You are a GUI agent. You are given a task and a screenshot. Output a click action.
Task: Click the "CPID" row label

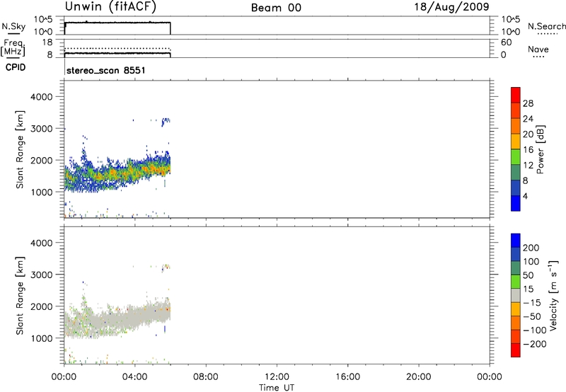tap(16, 67)
